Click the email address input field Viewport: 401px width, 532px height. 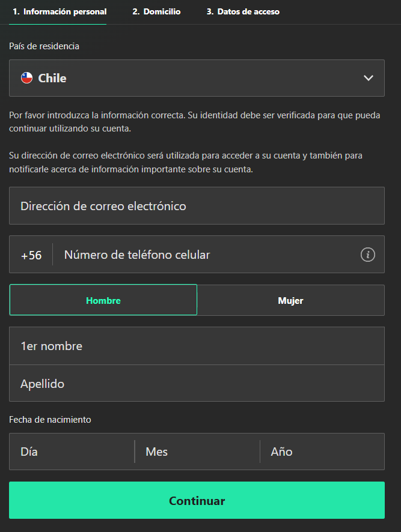click(197, 205)
